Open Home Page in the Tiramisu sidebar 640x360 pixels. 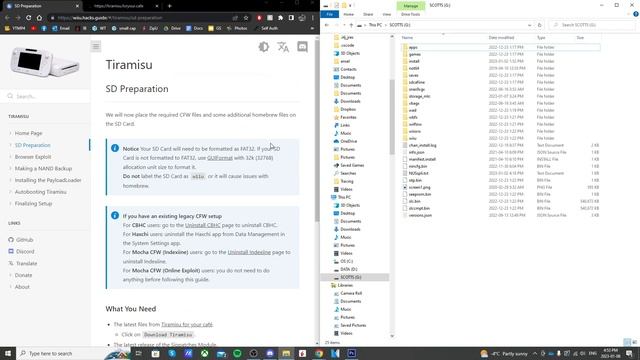[28, 133]
